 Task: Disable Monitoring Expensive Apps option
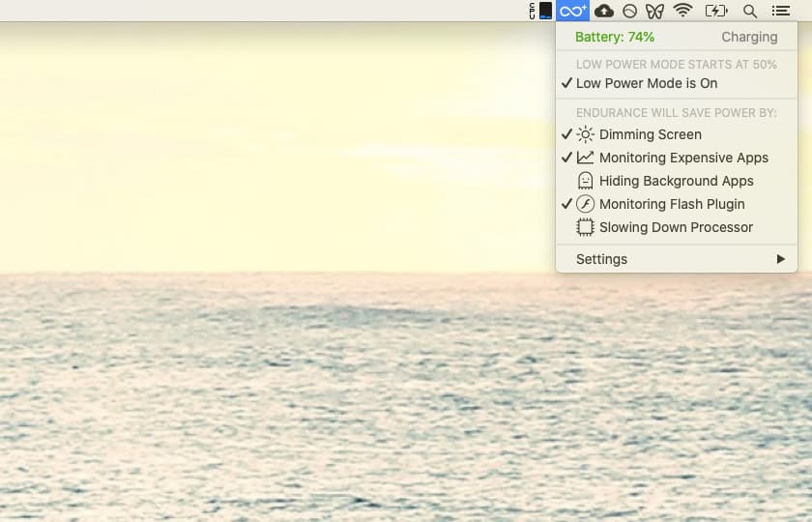(677, 158)
